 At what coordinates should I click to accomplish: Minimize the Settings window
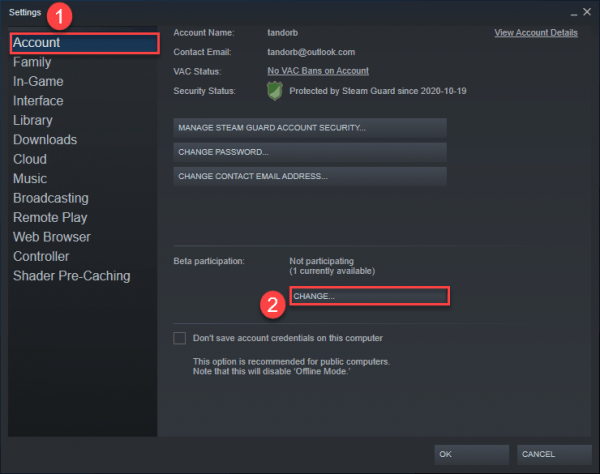574,13
